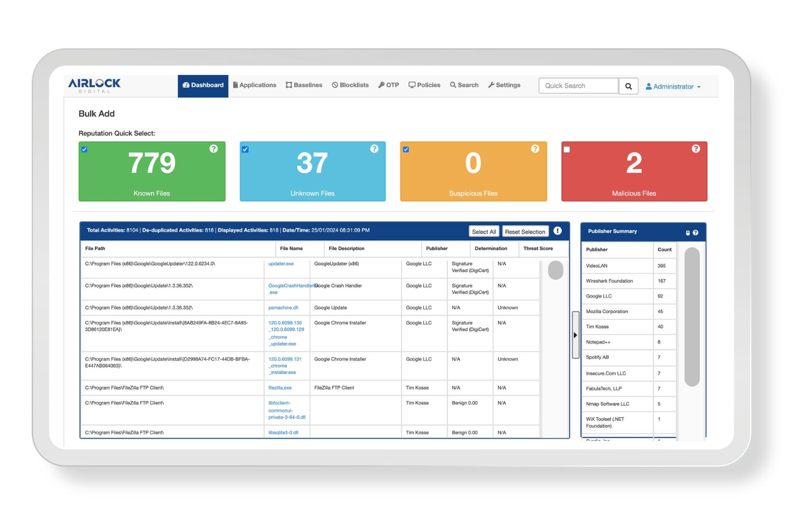Viewport: 798px width, 532px height.
Task: Click the question mark in Publisher Summary header
Action: (697, 231)
